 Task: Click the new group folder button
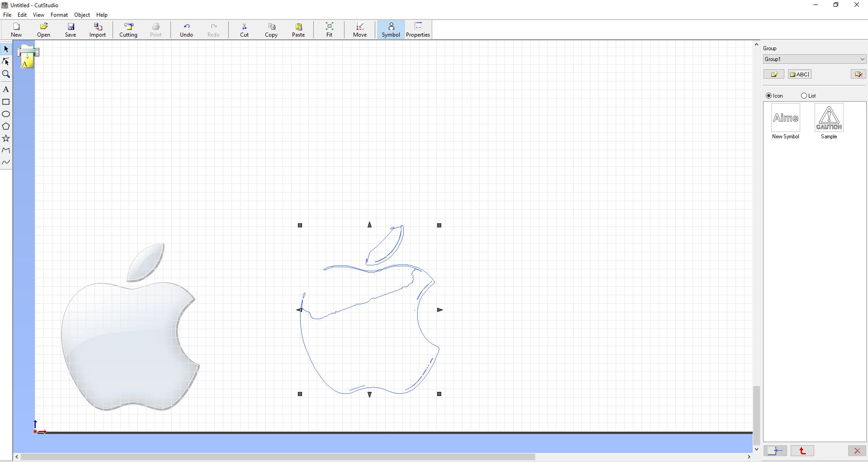click(774, 74)
